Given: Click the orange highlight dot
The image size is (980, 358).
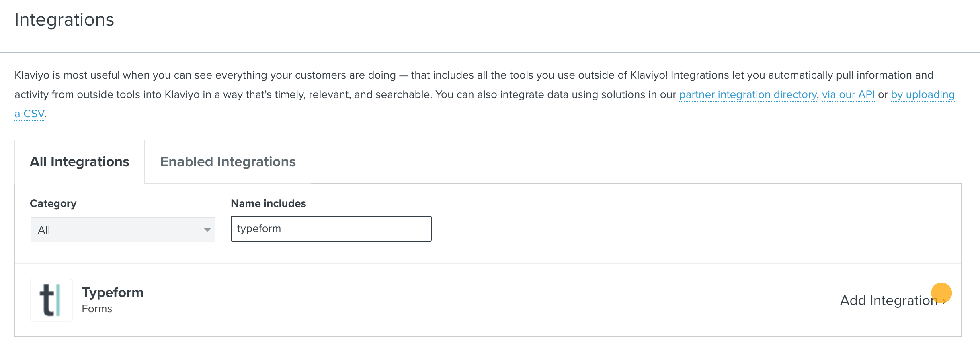Looking at the screenshot, I should point(941,293).
